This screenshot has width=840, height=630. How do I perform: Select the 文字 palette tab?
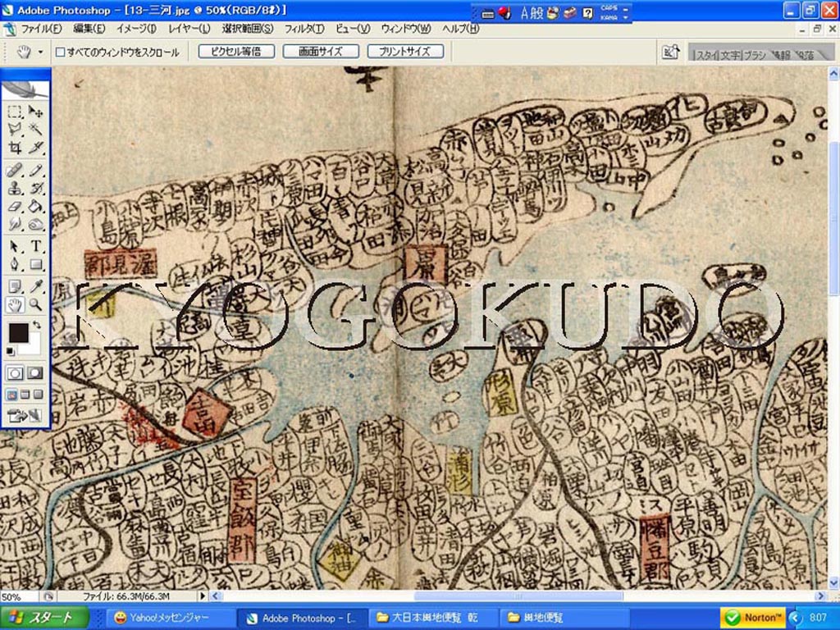point(729,55)
